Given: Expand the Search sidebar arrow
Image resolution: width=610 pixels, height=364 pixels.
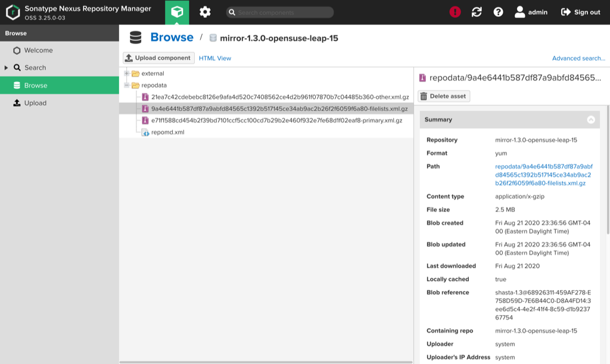Looking at the screenshot, I should [6, 68].
